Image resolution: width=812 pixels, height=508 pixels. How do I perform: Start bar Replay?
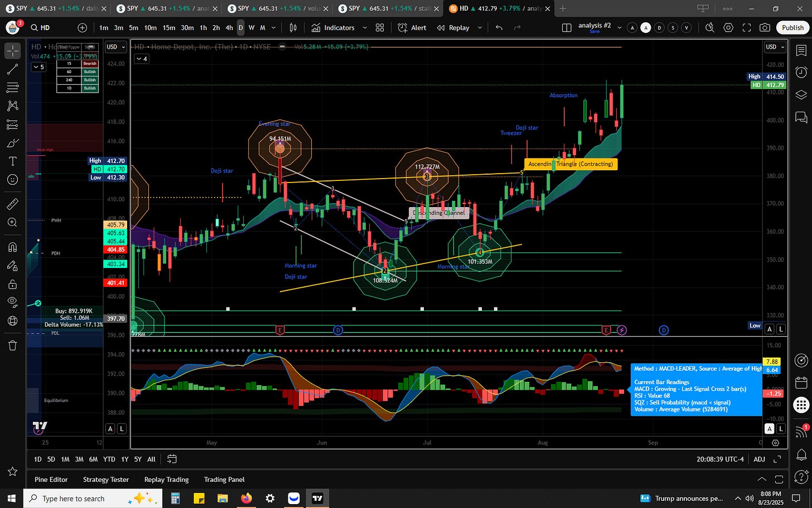[x=453, y=27]
